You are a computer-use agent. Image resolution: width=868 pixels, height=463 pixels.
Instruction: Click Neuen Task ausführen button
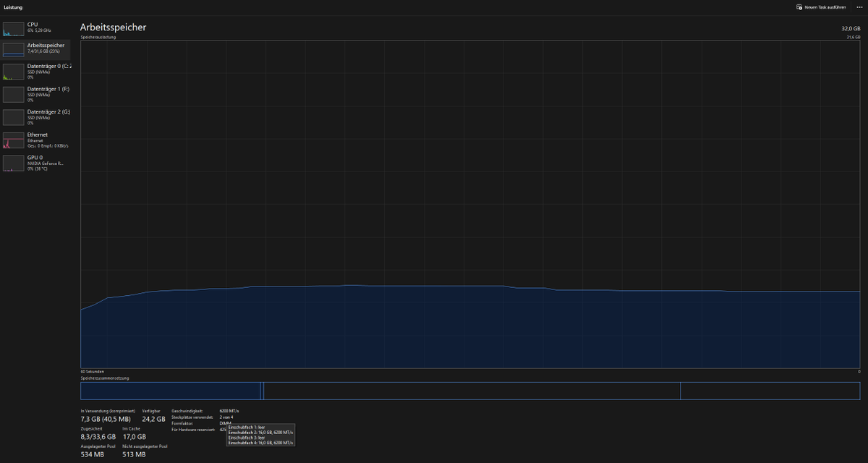coord(821,7)
